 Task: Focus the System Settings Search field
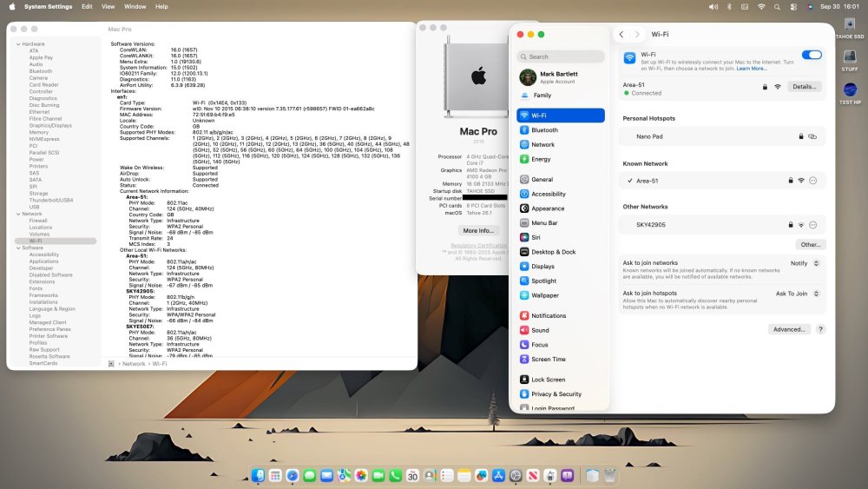[x=560, y=56]
